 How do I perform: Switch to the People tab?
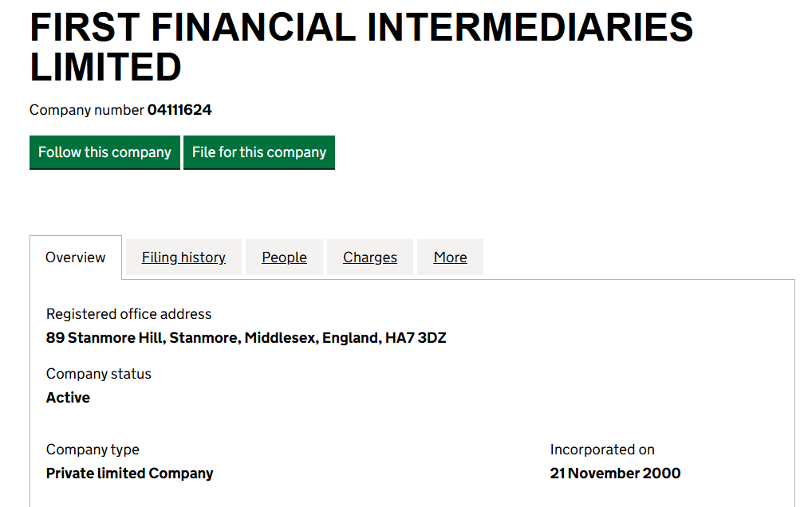pyautogui.click(x=284, y=257)
